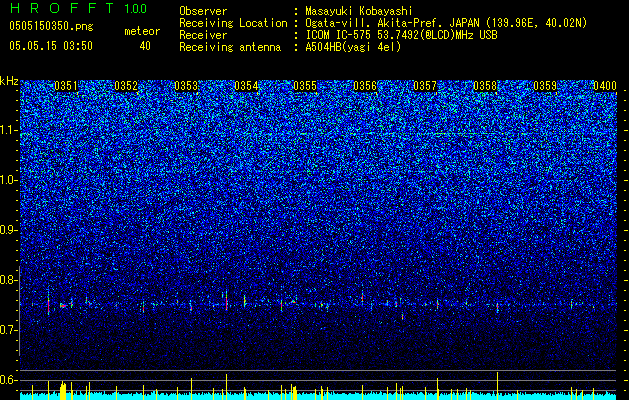The height and width of the screenshot is (400, 629).
Task: Click the 0359 time marker
Action: coord(545,86)
